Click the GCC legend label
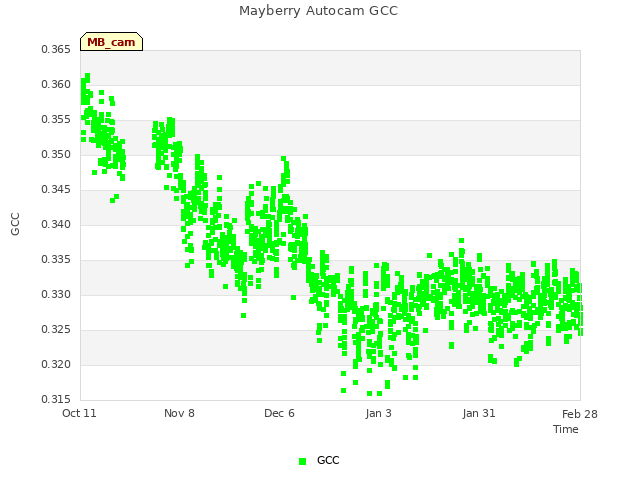Image resolution: width=640 pixels, height=480 pixels. (328, 460)
